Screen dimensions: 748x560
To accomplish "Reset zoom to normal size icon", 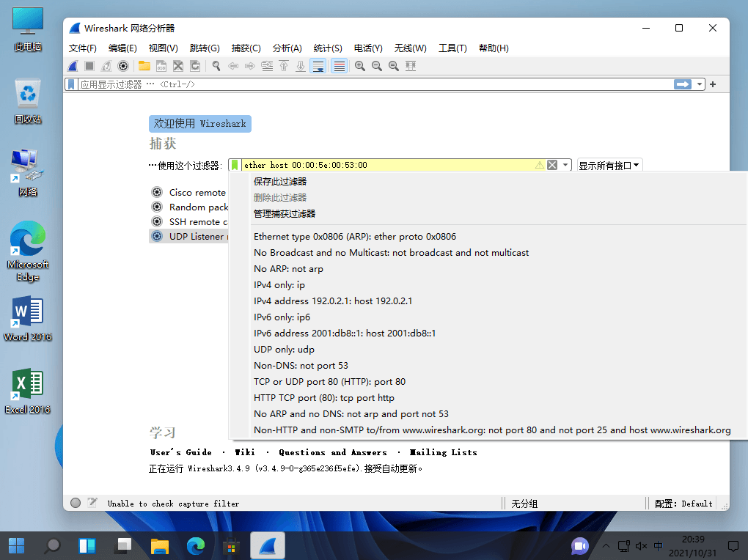I will click(394, 66).
